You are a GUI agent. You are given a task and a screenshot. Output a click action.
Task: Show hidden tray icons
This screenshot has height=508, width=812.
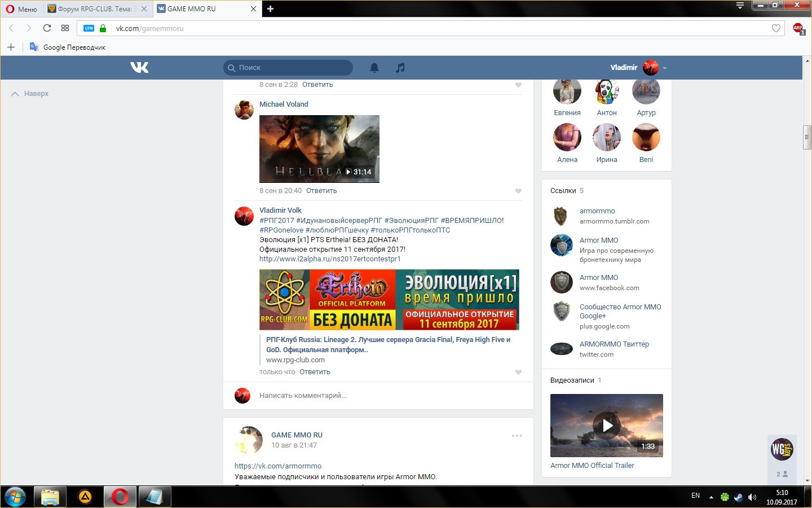click(x=711, y=497)
